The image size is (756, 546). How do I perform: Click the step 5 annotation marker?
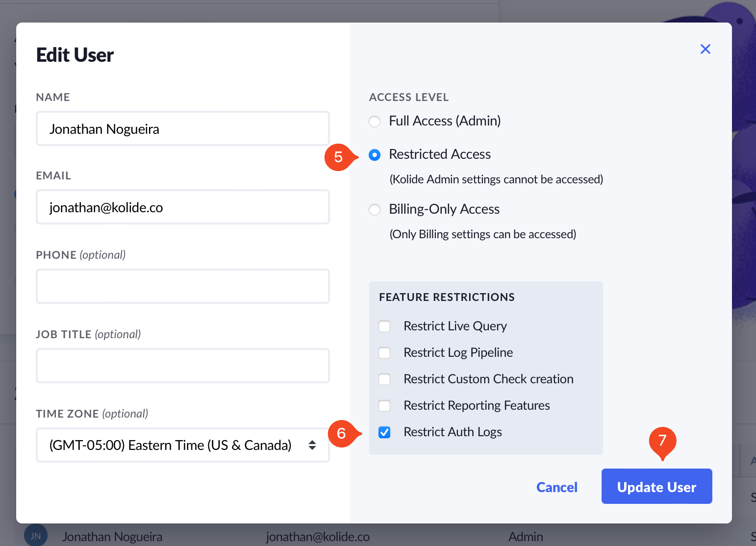pos(339,157)
